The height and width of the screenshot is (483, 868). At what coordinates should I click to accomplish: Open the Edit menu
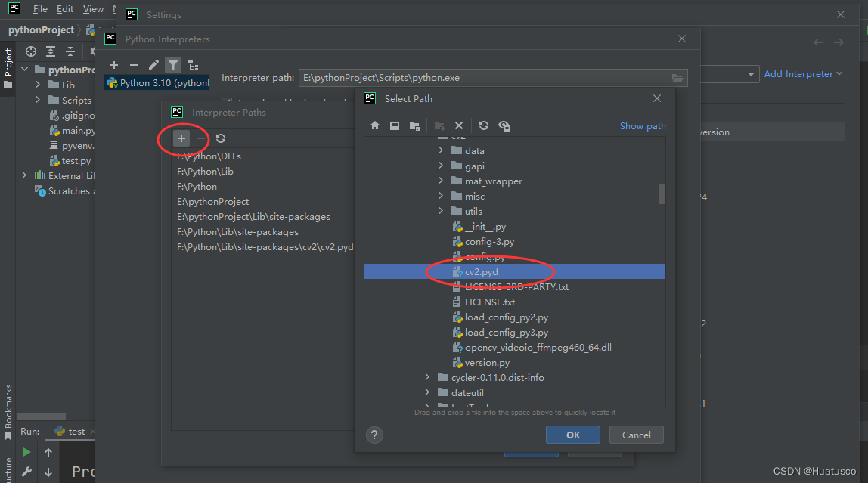pyautogui.click(x=64, y=9)
